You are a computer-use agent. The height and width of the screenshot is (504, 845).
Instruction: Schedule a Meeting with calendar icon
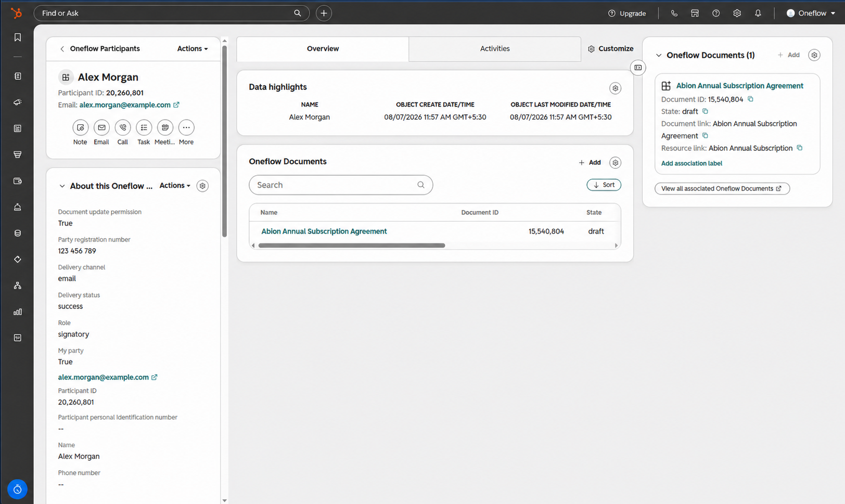tap(165, 127)
